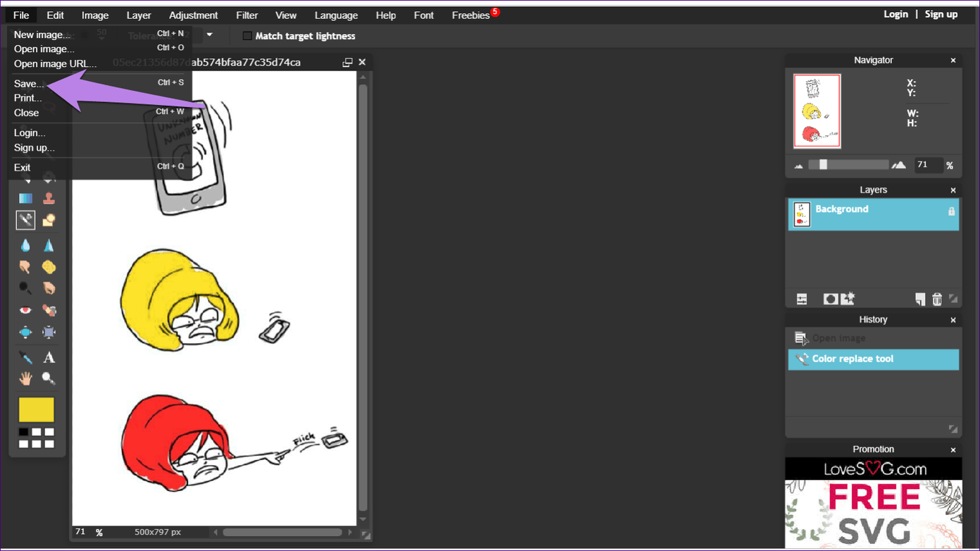Open the Adjustment menu
This screenshot has height=551, width=980.
tap(194, 15)
